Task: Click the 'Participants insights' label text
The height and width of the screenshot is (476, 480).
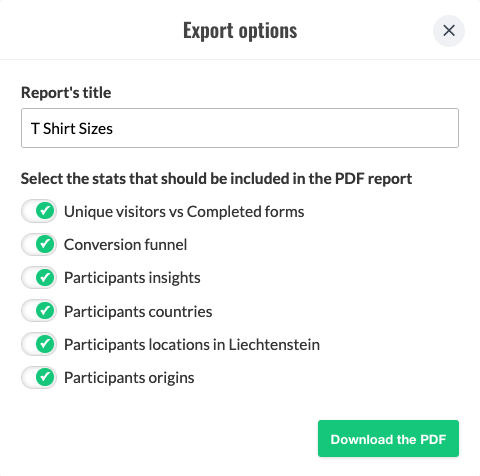Action: point(132,278)
